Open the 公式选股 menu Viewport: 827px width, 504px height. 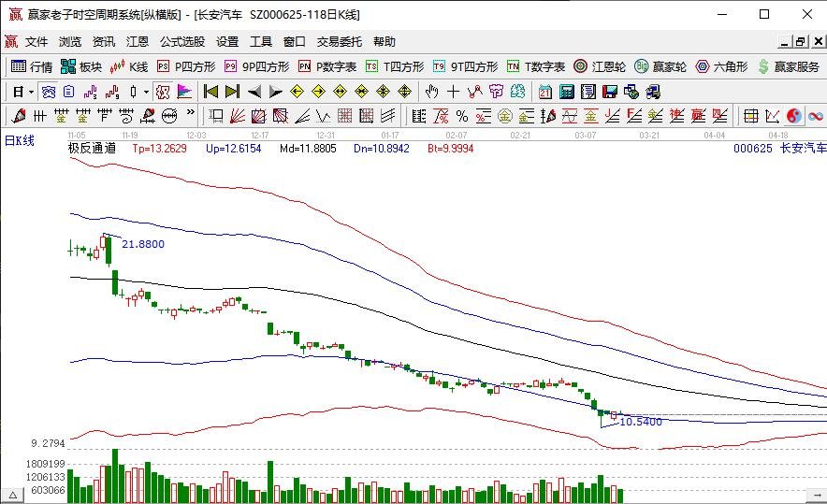coord(182,42)
